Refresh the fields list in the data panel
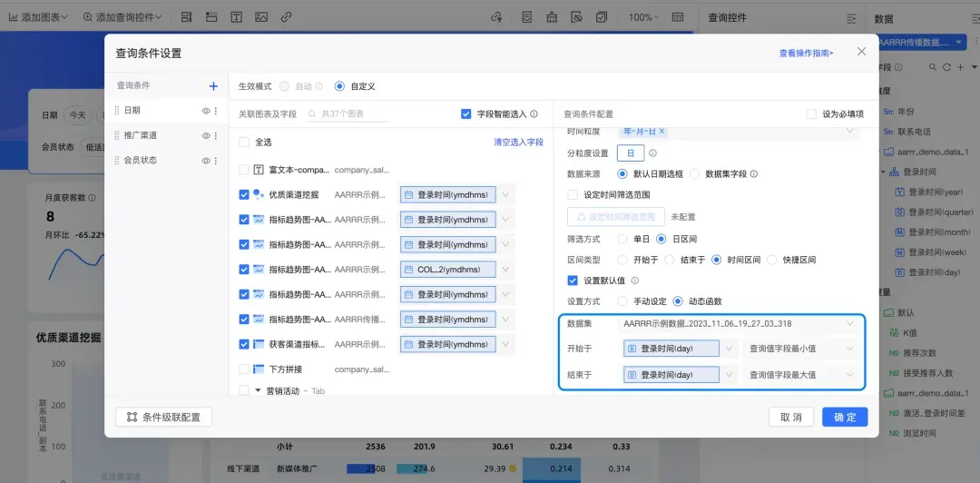The height and width of the screenshot is (483, 980). 946,67
